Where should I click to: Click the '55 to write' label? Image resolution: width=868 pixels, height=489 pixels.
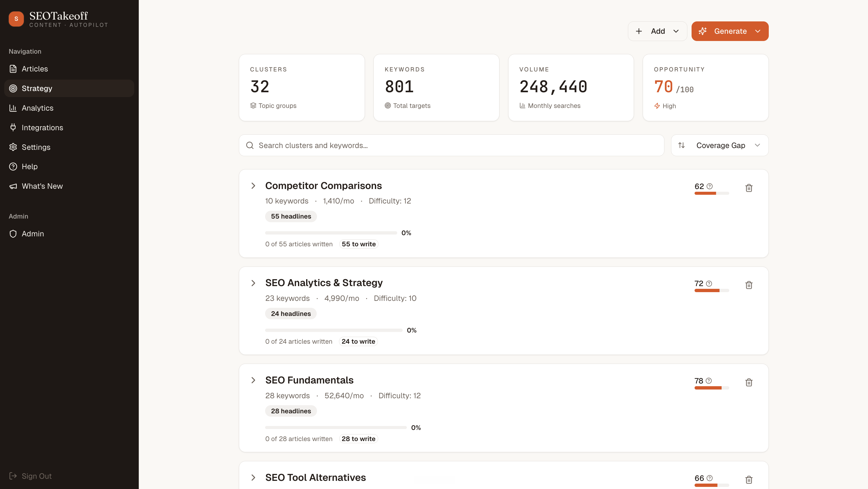tap(359, 244)
